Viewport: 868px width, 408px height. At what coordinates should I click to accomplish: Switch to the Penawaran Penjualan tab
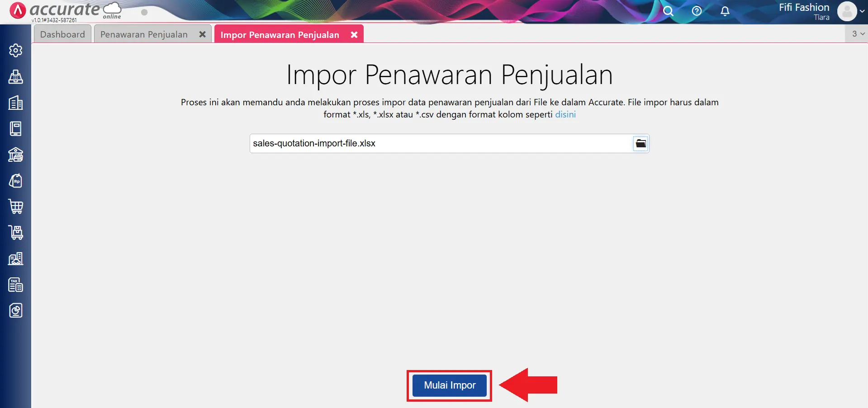[x=144, y=34]
